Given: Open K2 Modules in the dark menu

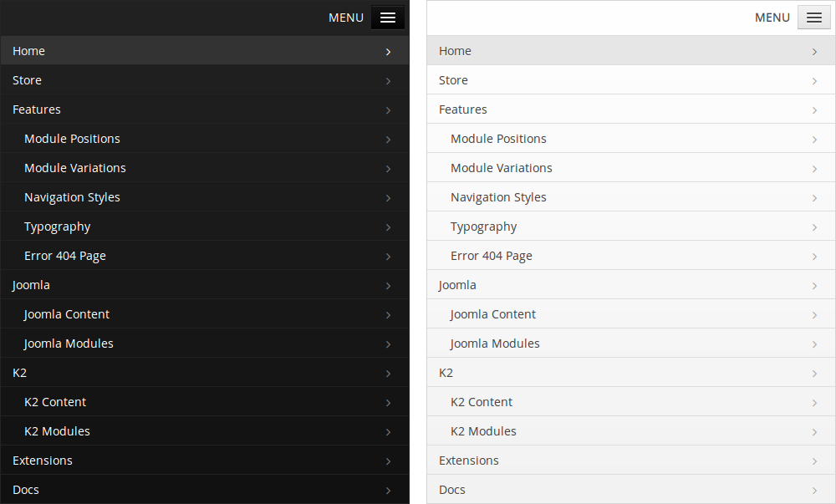Looking at the screenshot, I should [x=57, y=431].
